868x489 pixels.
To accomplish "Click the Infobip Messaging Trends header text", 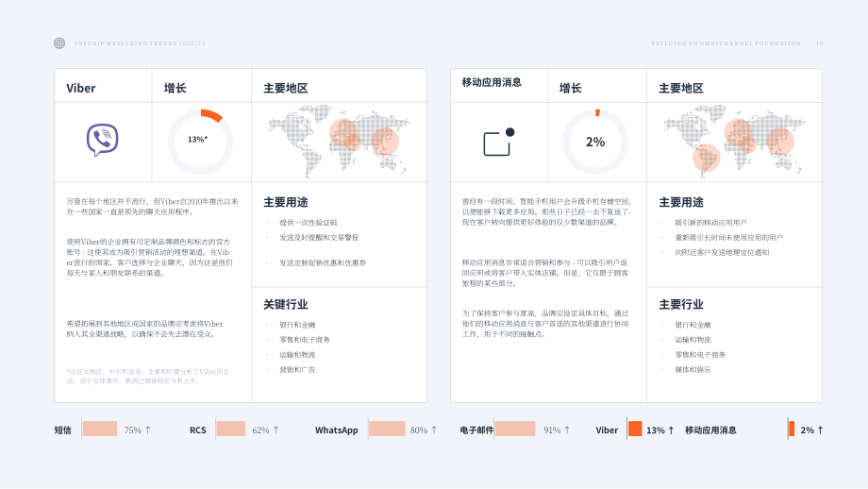I will 140,43.
